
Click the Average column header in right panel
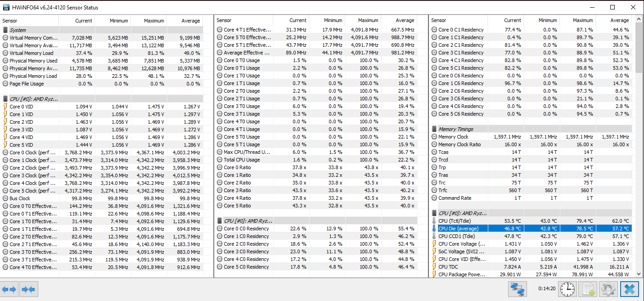619,21
